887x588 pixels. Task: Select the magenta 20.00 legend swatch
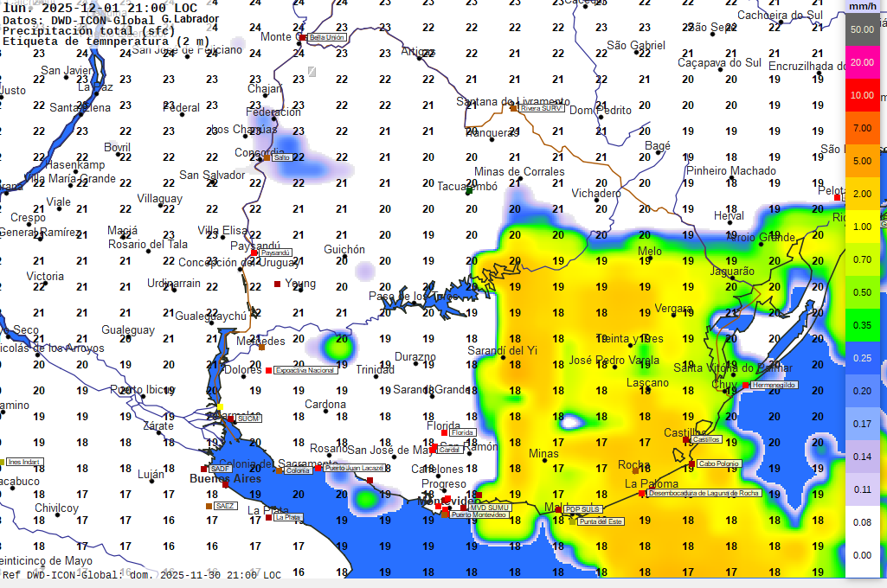pos(861,62)
